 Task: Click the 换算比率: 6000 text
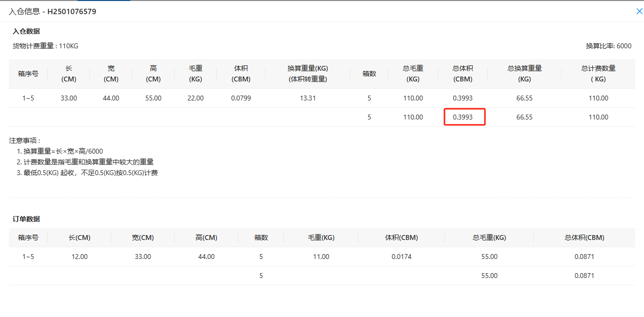[x=608, y=46]
